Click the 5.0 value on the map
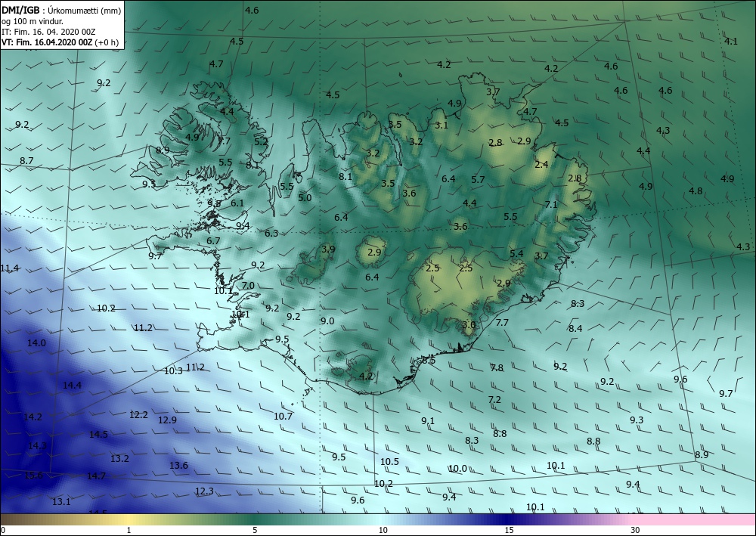 click(x=305, y=197)
